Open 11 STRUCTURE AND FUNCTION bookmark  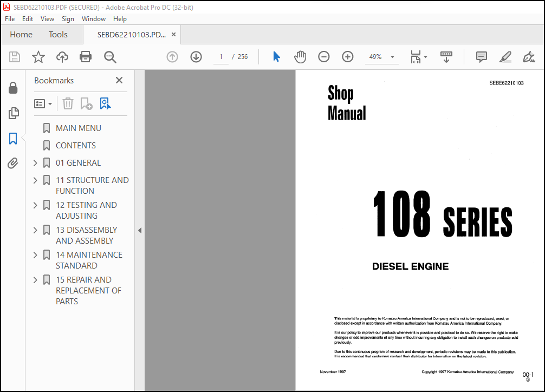[x=92, y=186]
